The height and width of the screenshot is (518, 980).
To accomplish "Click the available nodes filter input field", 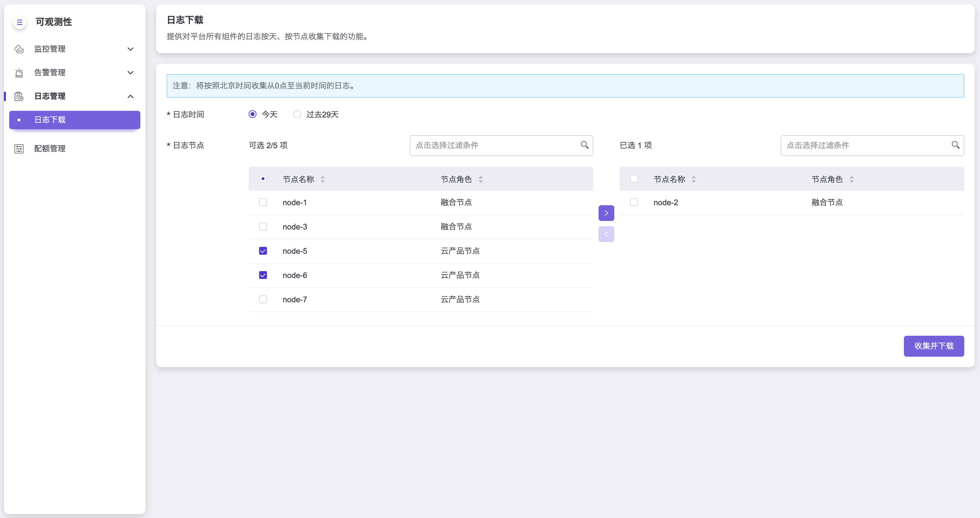I will [495, 145].
